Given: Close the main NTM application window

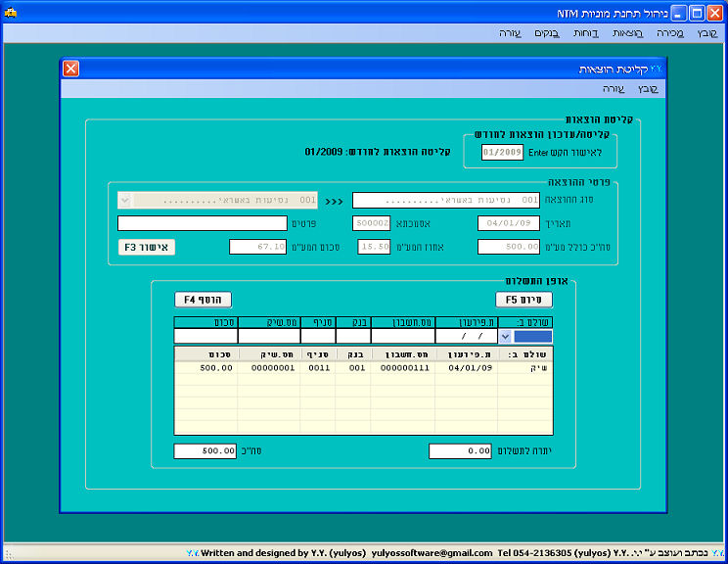Looking at the screenshot, I should (714, 13).
